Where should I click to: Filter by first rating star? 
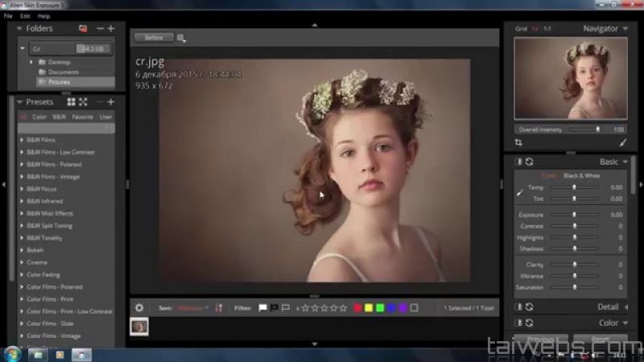305,308
